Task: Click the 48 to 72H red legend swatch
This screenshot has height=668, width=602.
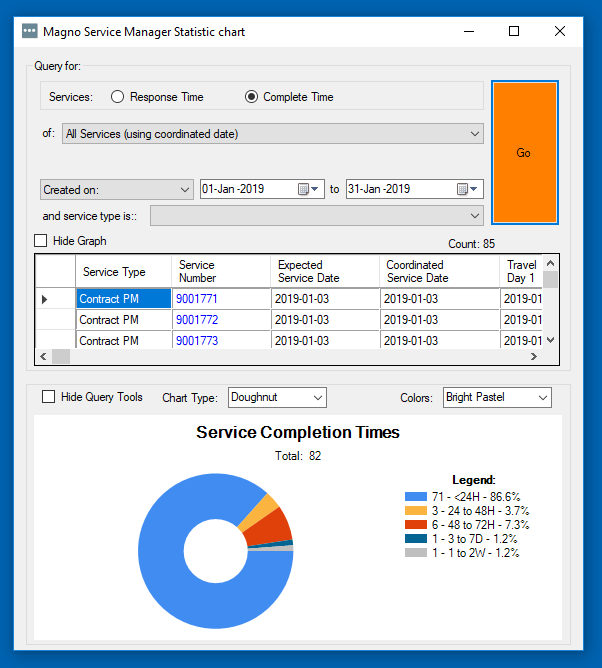Action: click(416, 524)
